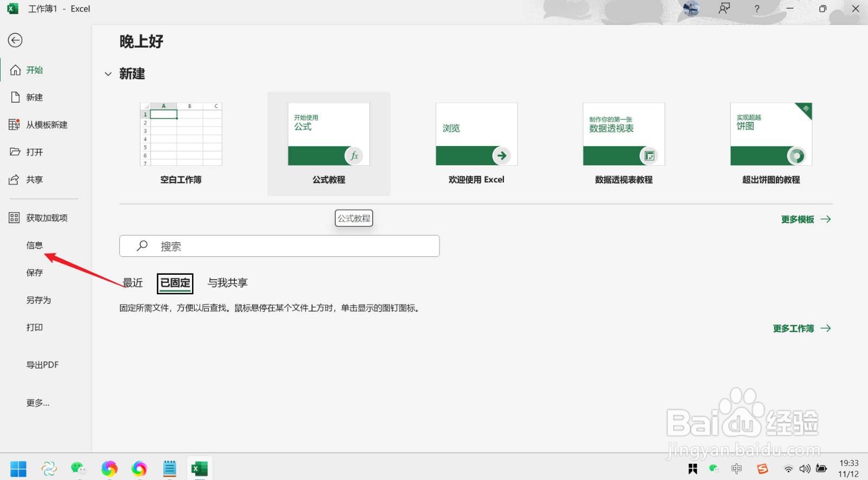Open the 打印 print page
The height and width of the screenshot is (480, 868).
(35, 327)
